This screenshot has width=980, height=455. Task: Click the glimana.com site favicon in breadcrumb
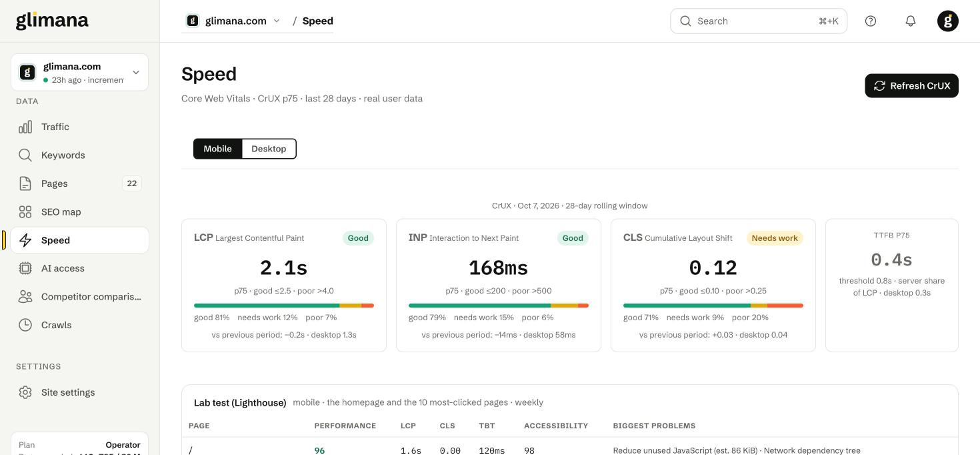point(193,21)
